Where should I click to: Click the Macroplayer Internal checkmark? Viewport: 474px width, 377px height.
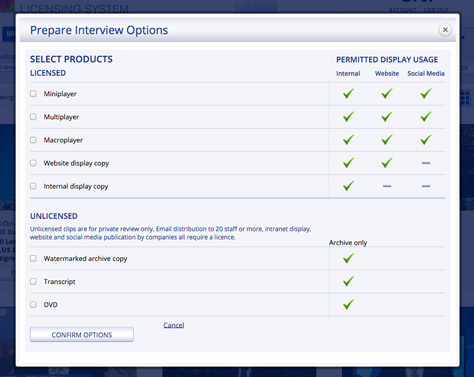click(x=348, y=140)
